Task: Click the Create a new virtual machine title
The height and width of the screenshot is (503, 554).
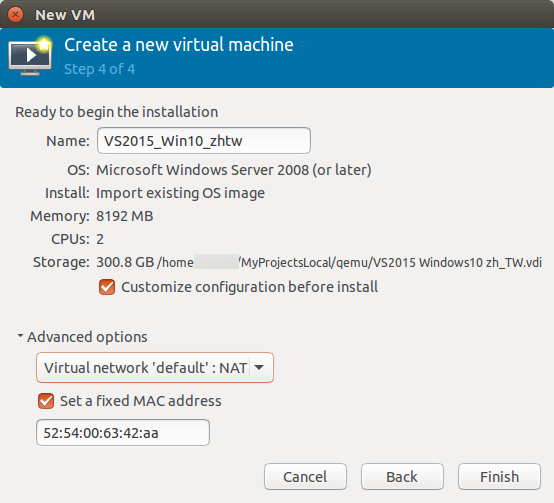Action: [x=179, y=45]
